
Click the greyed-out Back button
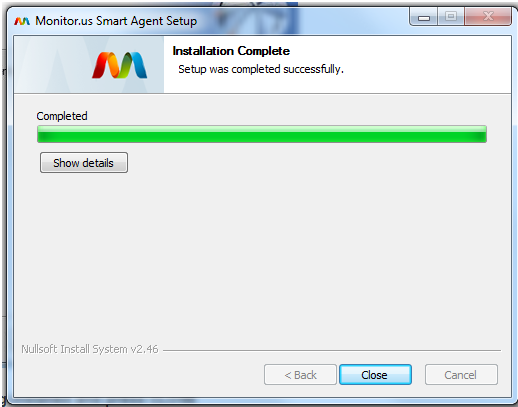click(x=300, y=375)
